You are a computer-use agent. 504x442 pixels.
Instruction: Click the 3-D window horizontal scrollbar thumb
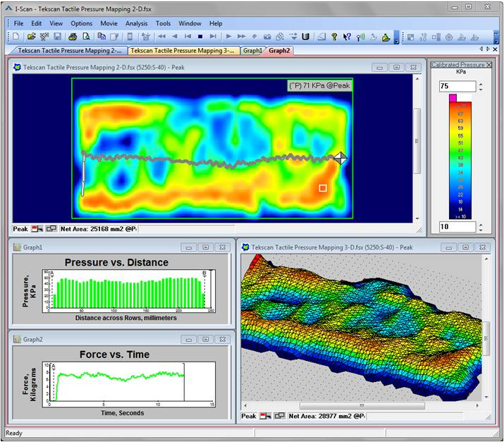(x=362, y=405)
